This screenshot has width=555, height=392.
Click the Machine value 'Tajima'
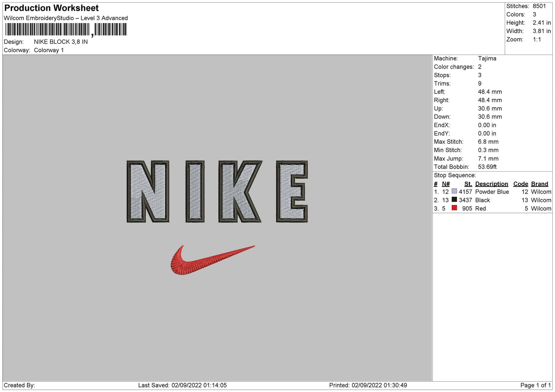[x=487, y=58]
